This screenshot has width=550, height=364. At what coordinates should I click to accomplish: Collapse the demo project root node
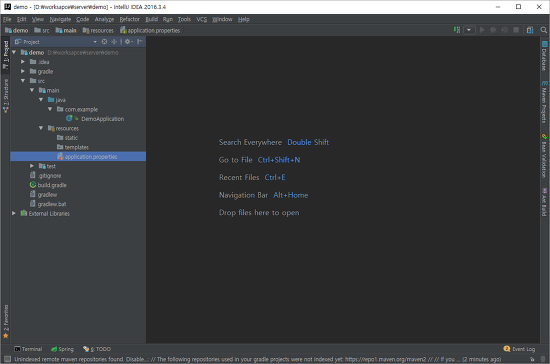(x=14, y=52)
